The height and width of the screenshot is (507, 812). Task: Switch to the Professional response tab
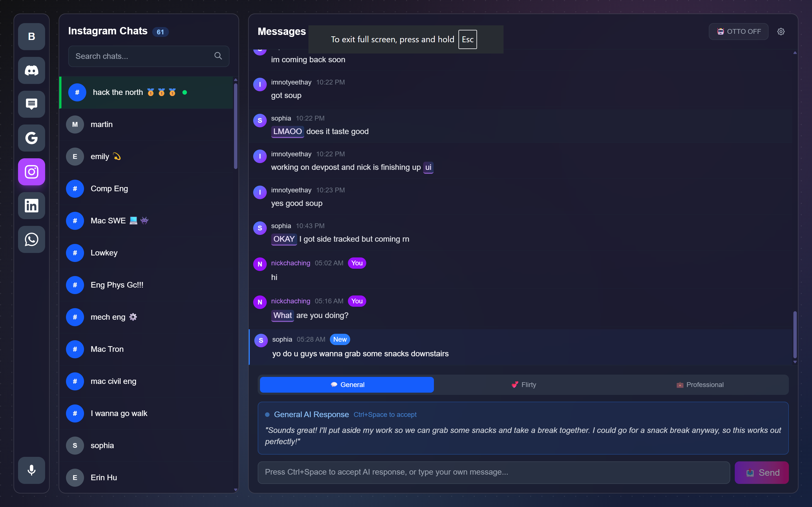(700, 384)
